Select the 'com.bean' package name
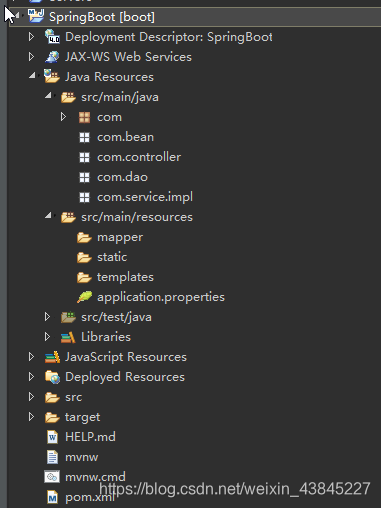 coord(125,137)
